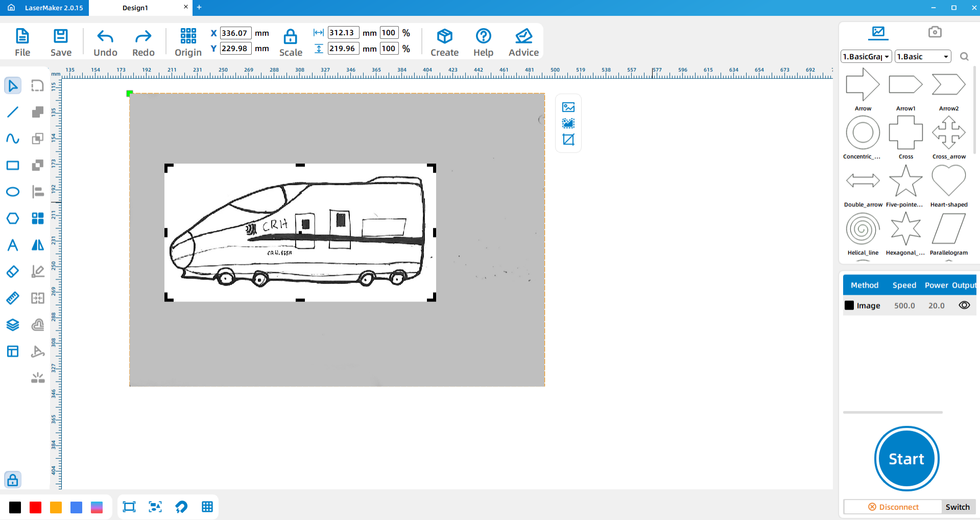Open the File menu

click(22, 42)
